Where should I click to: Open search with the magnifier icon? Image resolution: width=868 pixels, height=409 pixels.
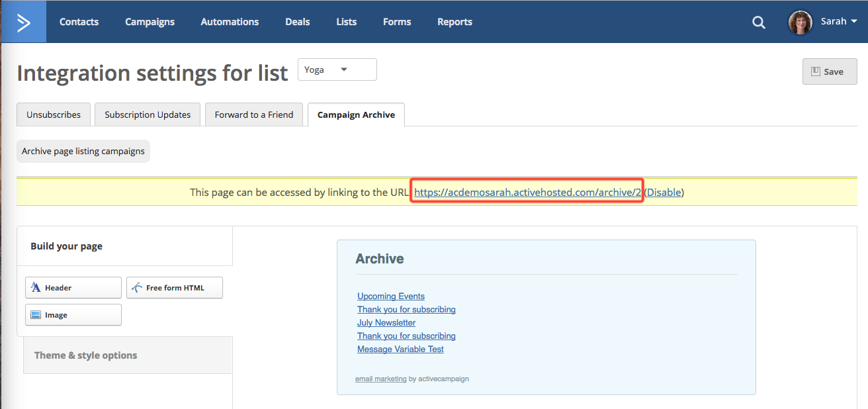(758, 23)
